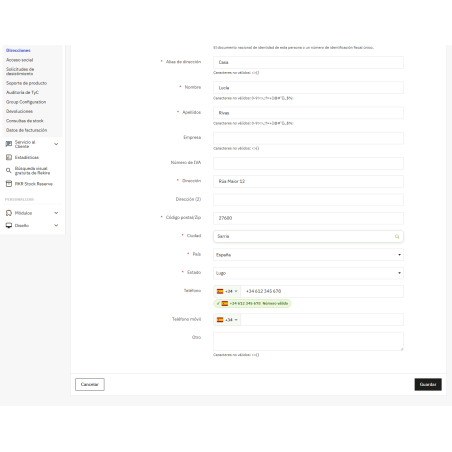Screen dimensions: 452x452
Task: Open the Estado dropdown showing Lugo
Action: pos(308,273)
